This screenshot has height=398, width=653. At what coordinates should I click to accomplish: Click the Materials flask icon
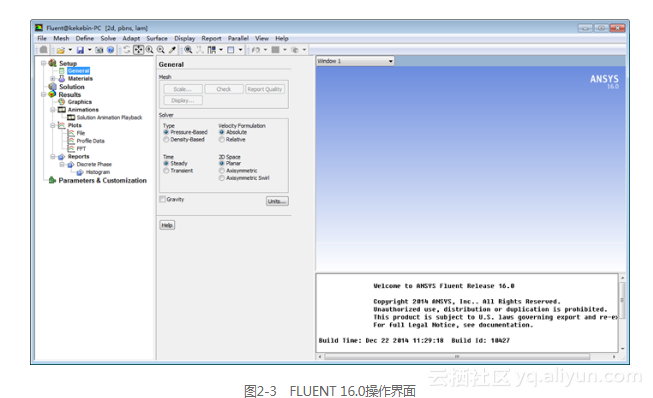point(62,78)
